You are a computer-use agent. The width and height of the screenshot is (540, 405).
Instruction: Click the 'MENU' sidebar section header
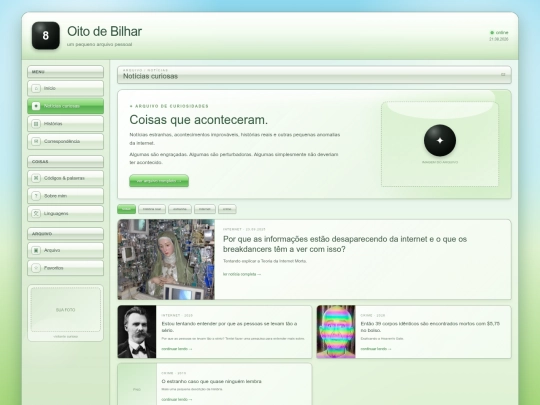point(65,72)
